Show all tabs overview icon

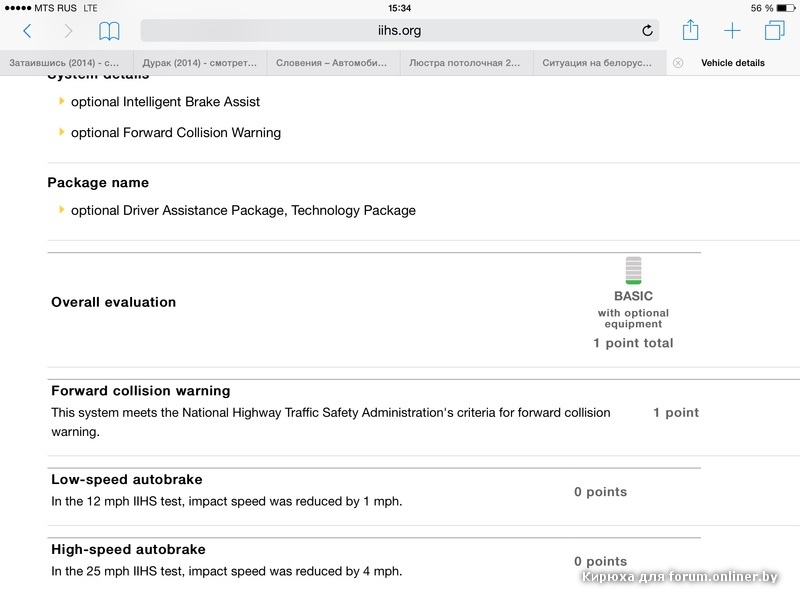(774, 31)
